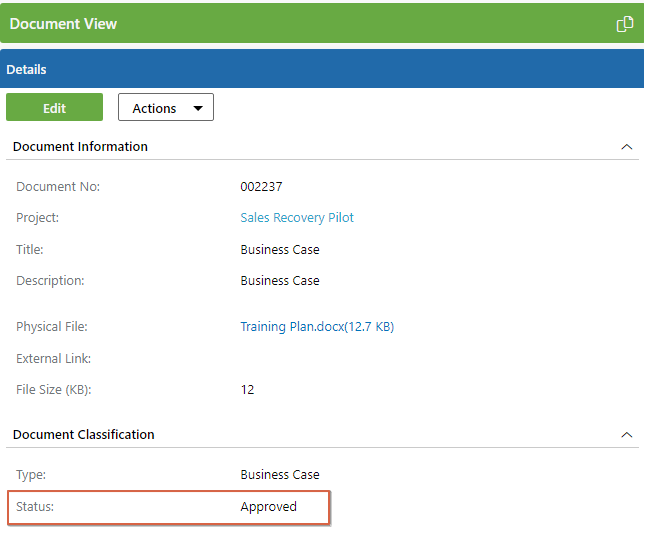This screenshot has width=645, height=533.
Task: Click the Title: label
Action: tap(30, 250)
